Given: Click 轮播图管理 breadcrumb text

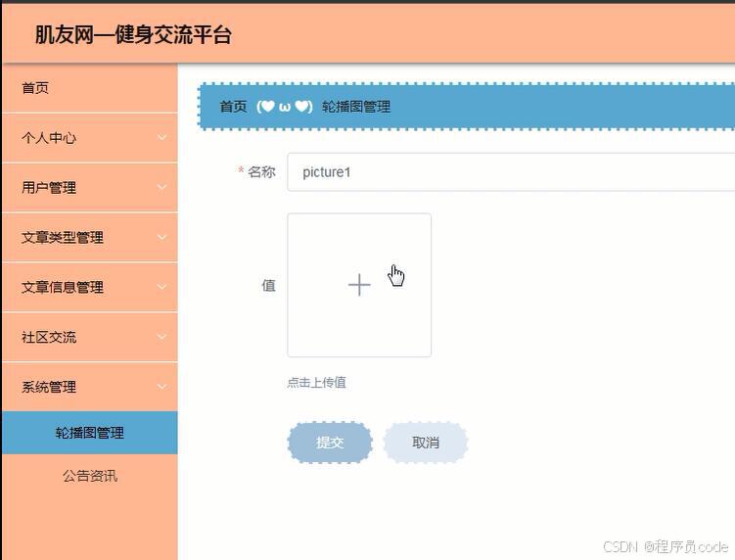Looking at the screenshot, I should click(356, 107).
